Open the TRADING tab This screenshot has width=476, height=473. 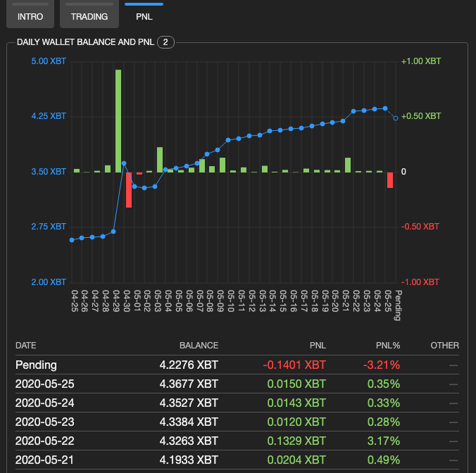tap(89, 14)
